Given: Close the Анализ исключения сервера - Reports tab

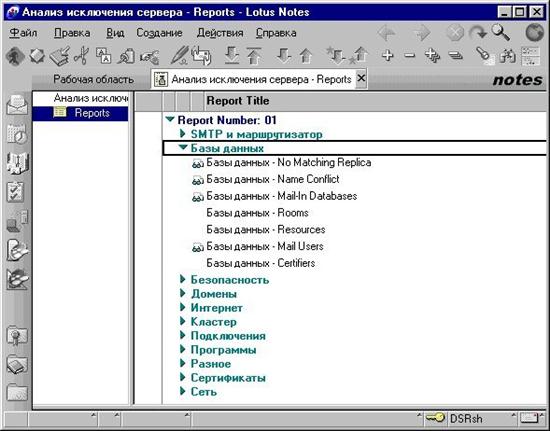Looking at the screenshot, I should [361, 78].
